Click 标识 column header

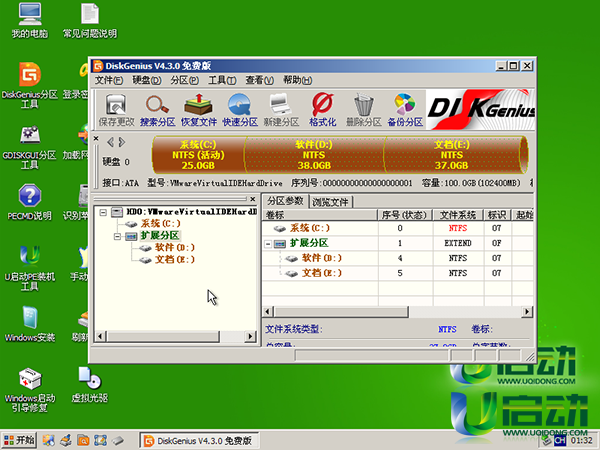coord(497,215)
